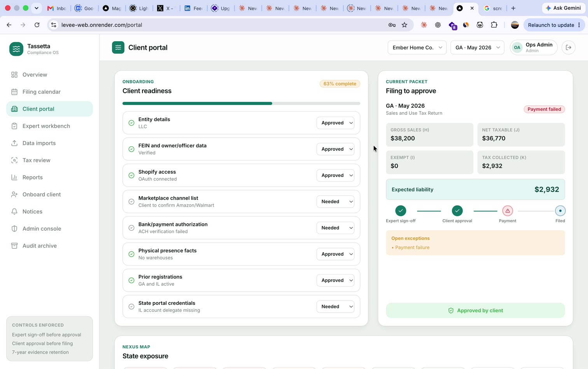Click the Payment warning step icon
This screenshot has width=588, height=369.
point(507,211)
